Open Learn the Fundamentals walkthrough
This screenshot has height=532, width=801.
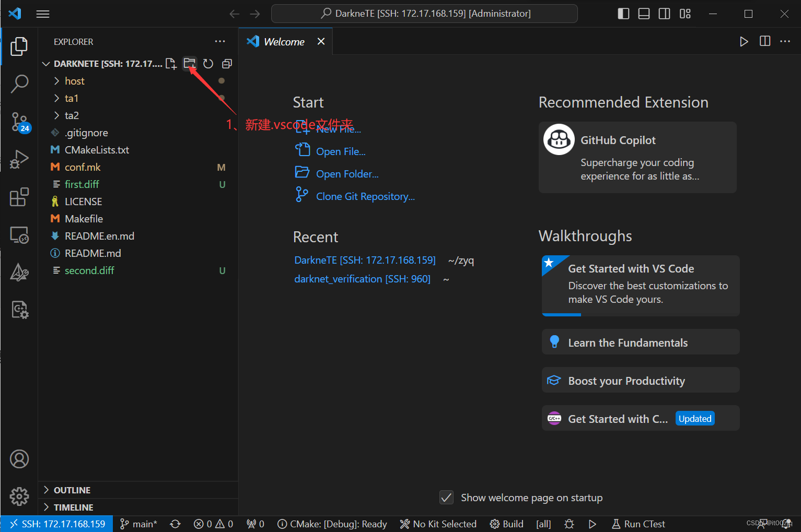[641, 342]
